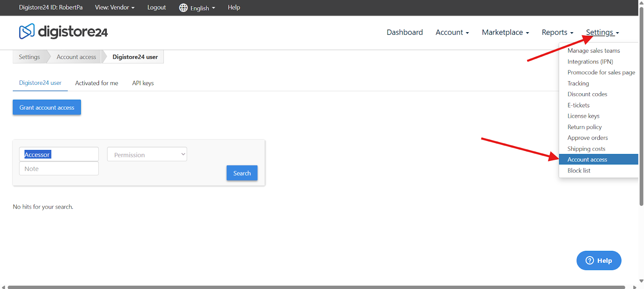This screenshot has height=289, width=644.
Task: Switch to Digistore24 user tab
Action: 40,83
